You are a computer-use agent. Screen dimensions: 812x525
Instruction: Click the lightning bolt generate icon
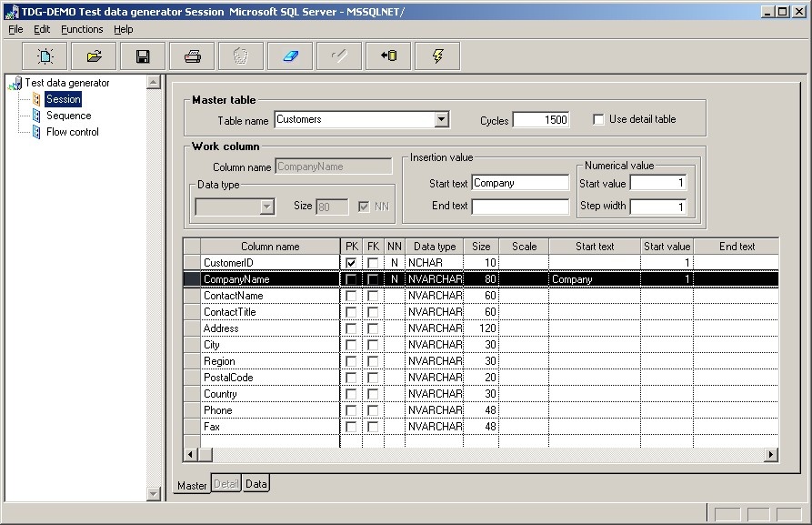tap(437, 56)
